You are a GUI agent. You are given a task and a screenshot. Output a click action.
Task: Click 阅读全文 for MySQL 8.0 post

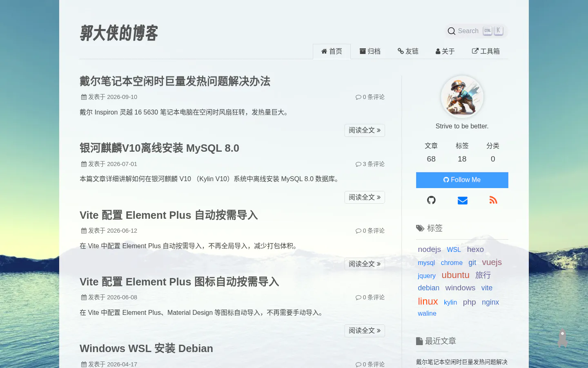(x=365, y=197)
